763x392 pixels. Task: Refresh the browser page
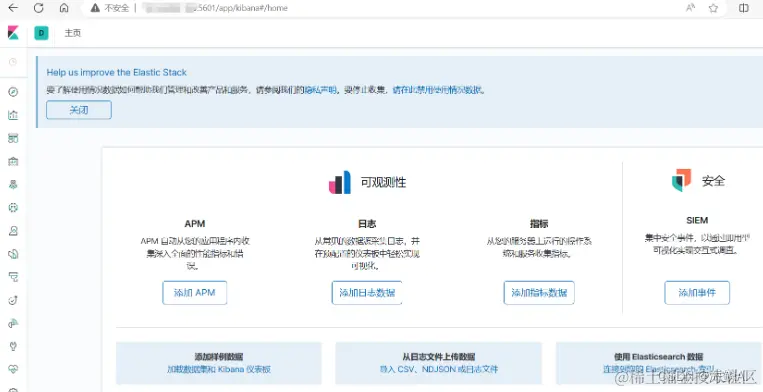[x=38, y=8]
